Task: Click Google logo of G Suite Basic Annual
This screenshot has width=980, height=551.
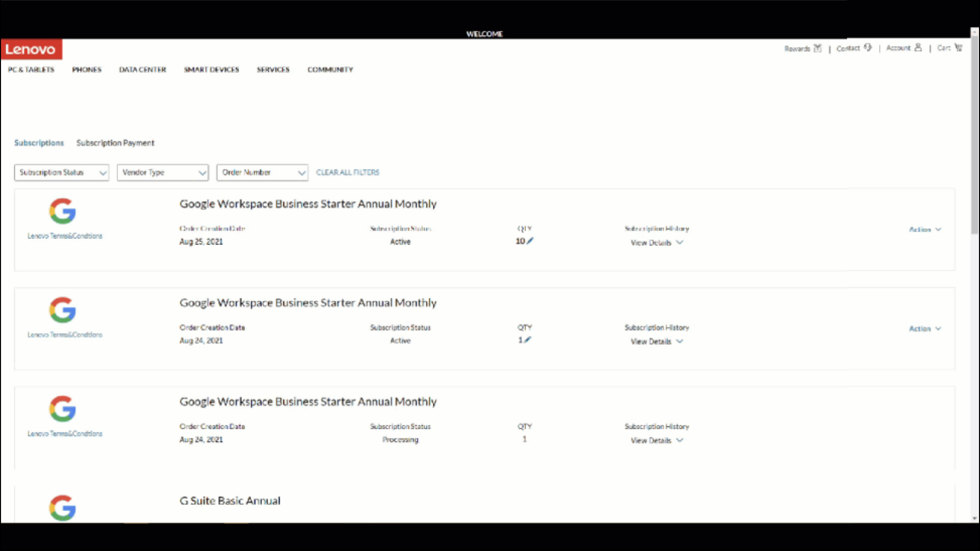Action: [x=62, y=508]
